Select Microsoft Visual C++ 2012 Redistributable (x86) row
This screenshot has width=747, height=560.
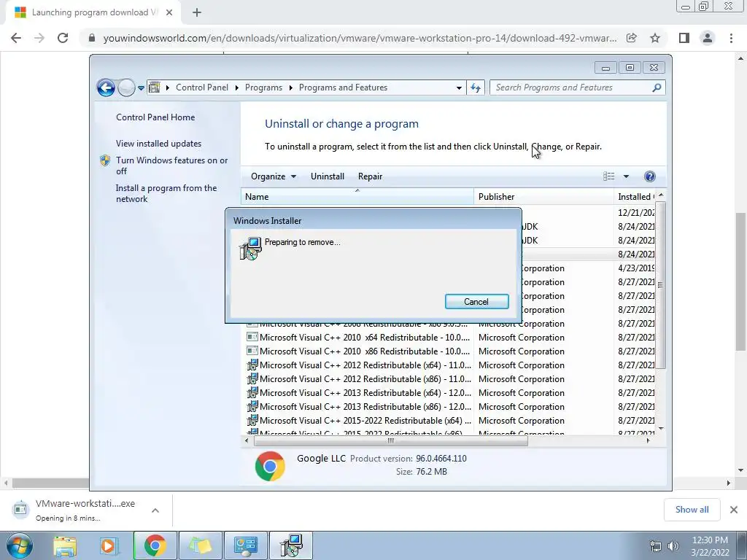click(x=450, y=378)
